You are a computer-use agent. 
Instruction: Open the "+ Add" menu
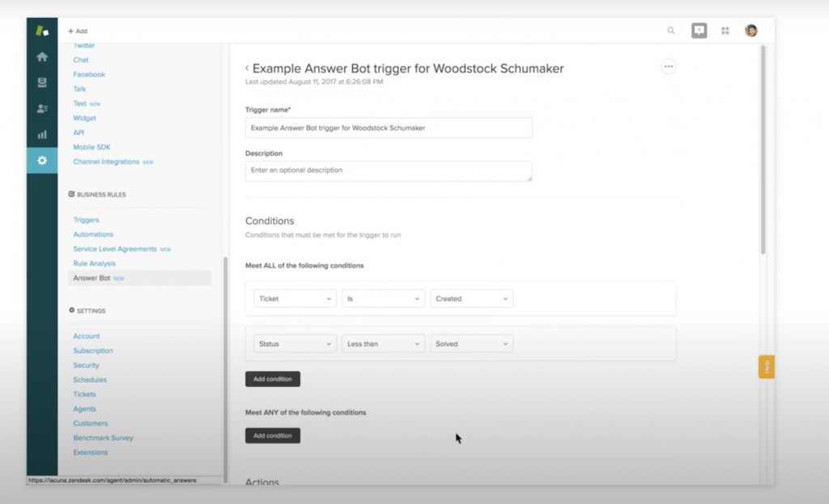click(x=77, y=31)
